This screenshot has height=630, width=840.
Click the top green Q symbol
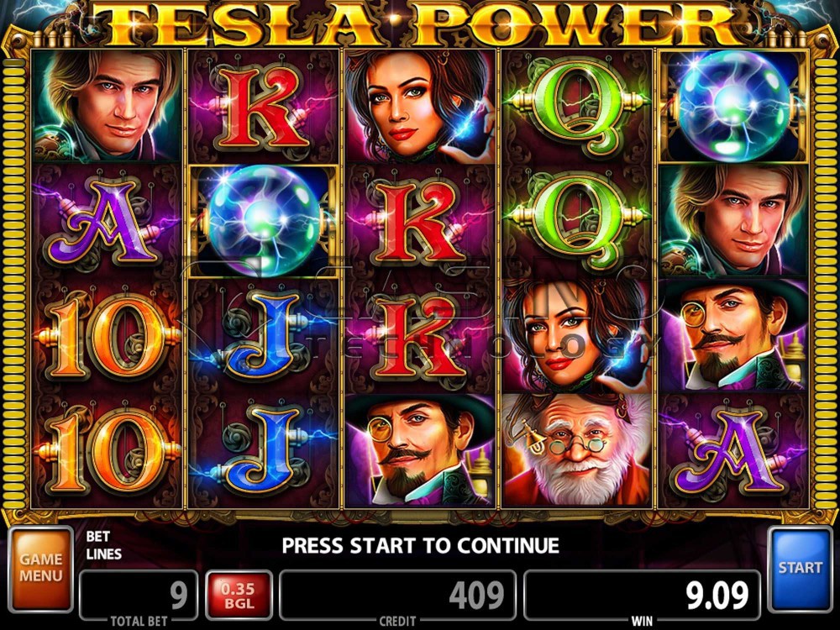[576, 106]
